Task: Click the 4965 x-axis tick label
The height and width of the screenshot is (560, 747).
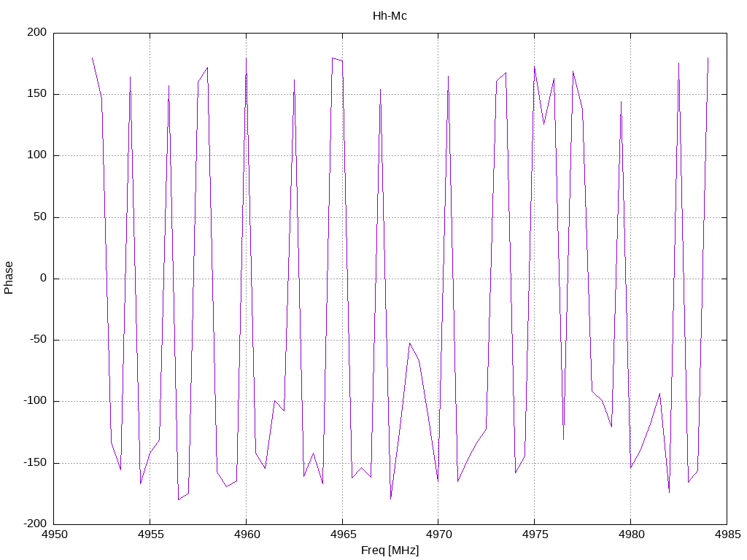Action: [x=343, y=534]
